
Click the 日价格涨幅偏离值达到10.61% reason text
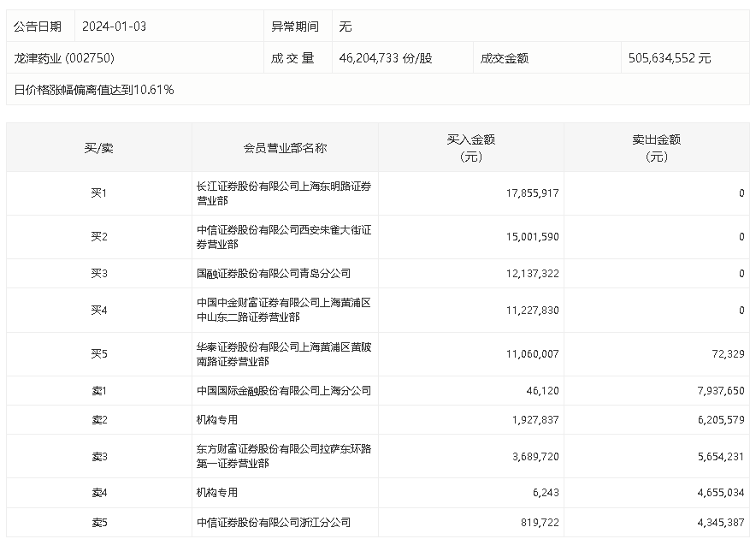(94, 89)
